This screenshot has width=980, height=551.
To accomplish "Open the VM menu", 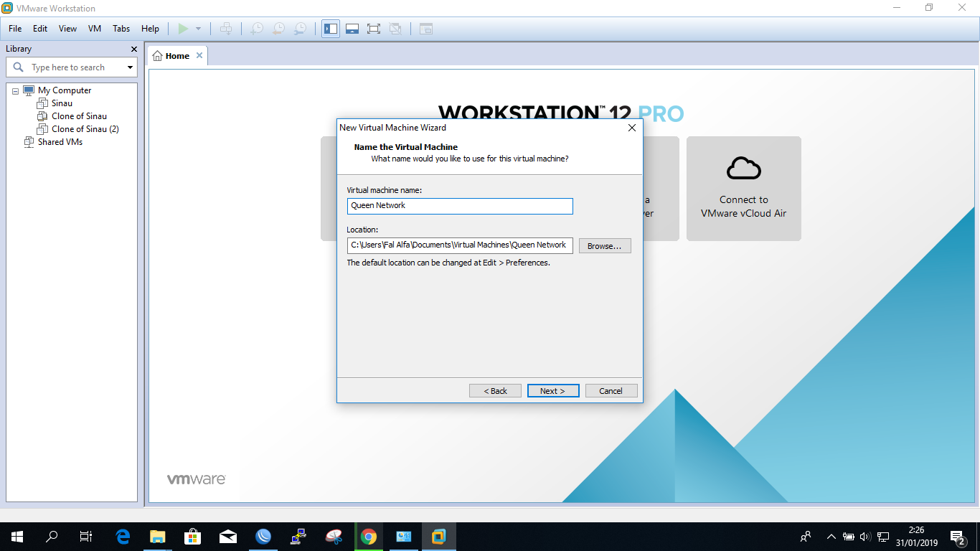I will pos(95,29).
